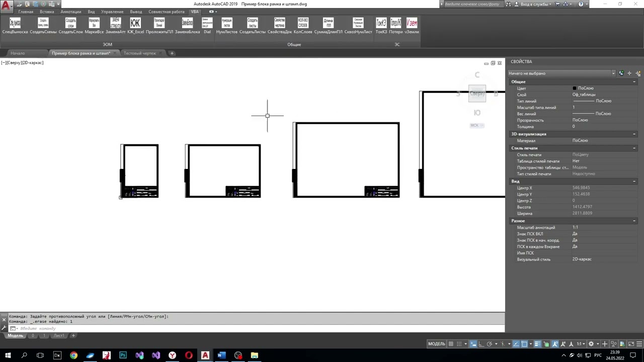Click the Dial ribbon button
644x362 pixels.
pos(207,26)
